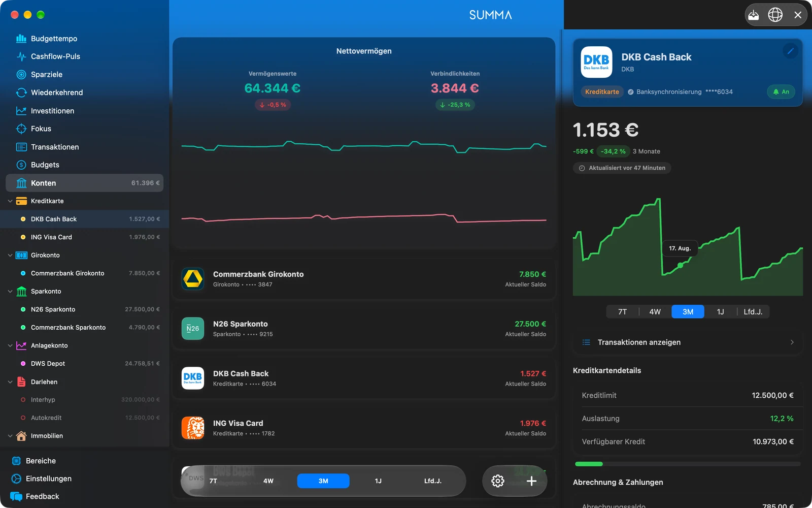Open Budgettempo bar chart icon
The width and height of the screenshot is (812, 508).
pos(21,39)
